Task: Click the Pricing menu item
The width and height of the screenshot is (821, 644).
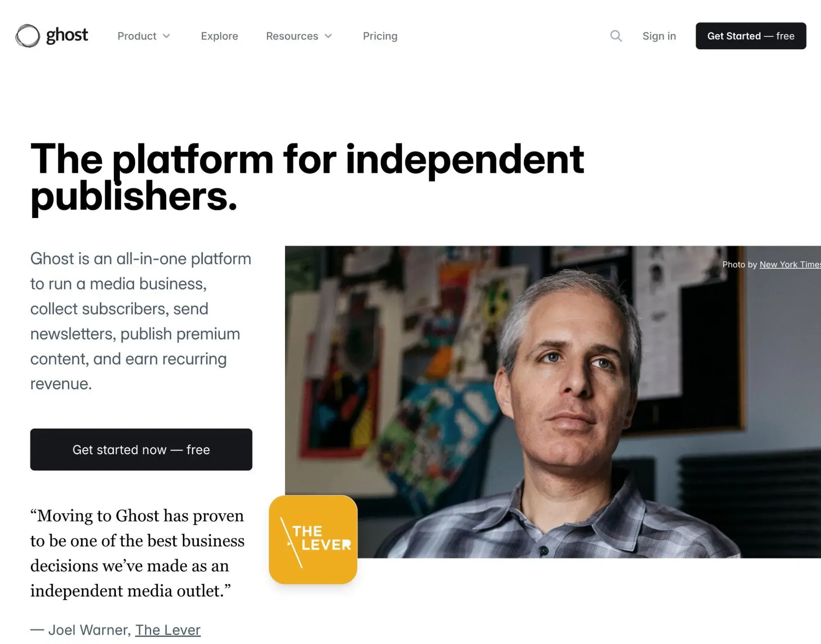Action: click(380, 36)
